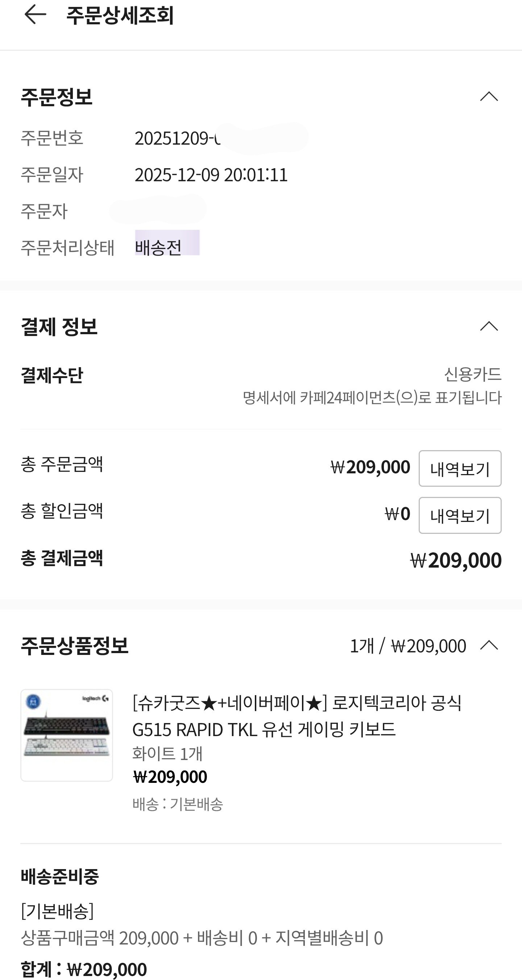Tap the 배송준비중 status heading
The image size is (522, 980).
[60, 876]
